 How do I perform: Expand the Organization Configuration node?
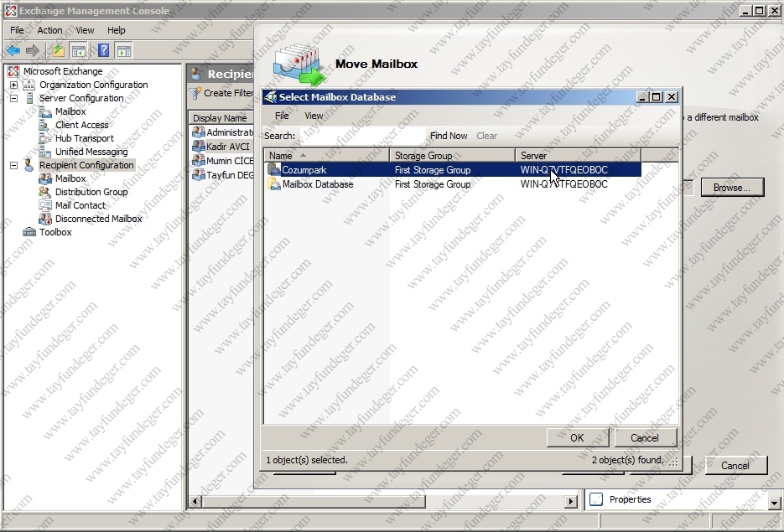[14, 85]
